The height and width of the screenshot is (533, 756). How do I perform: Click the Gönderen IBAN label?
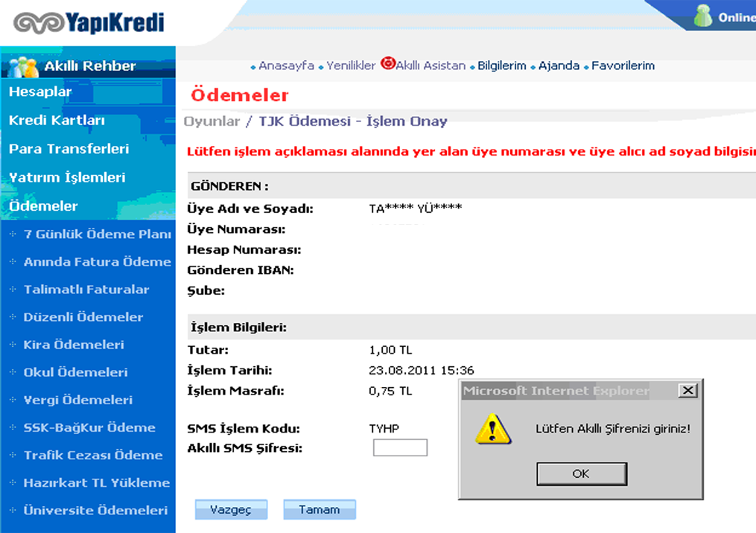tap(241, 270)
